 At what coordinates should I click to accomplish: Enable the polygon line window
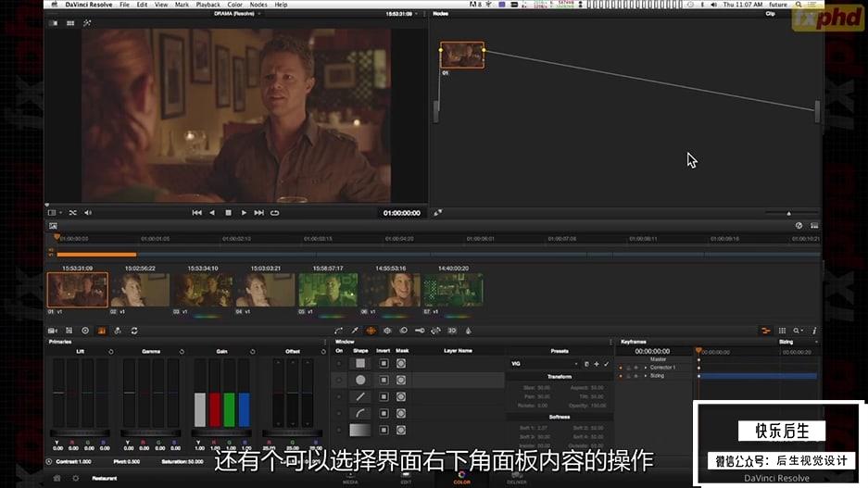359,396
